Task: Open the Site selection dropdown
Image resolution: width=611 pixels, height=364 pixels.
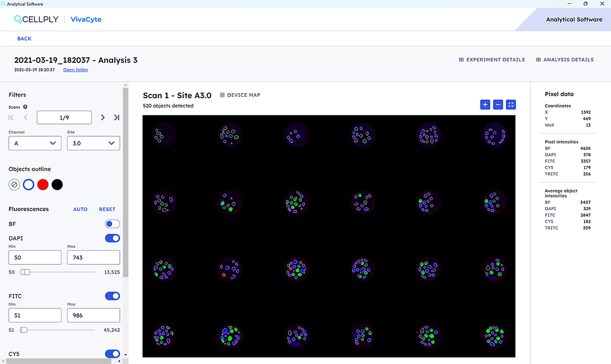Action: 93,143
